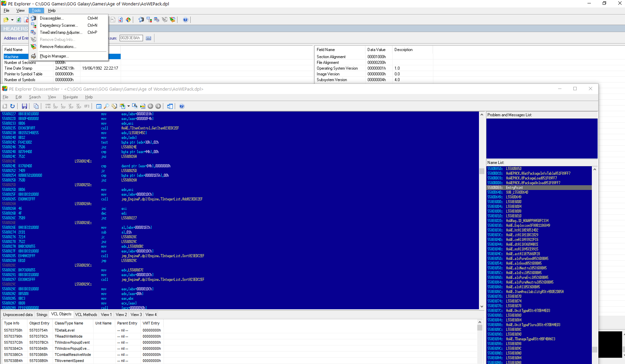The height and width of the screenshot is (364, 625).
Task: Click disassembly listing scrollbar down arrow
Action: pos(482,307)
